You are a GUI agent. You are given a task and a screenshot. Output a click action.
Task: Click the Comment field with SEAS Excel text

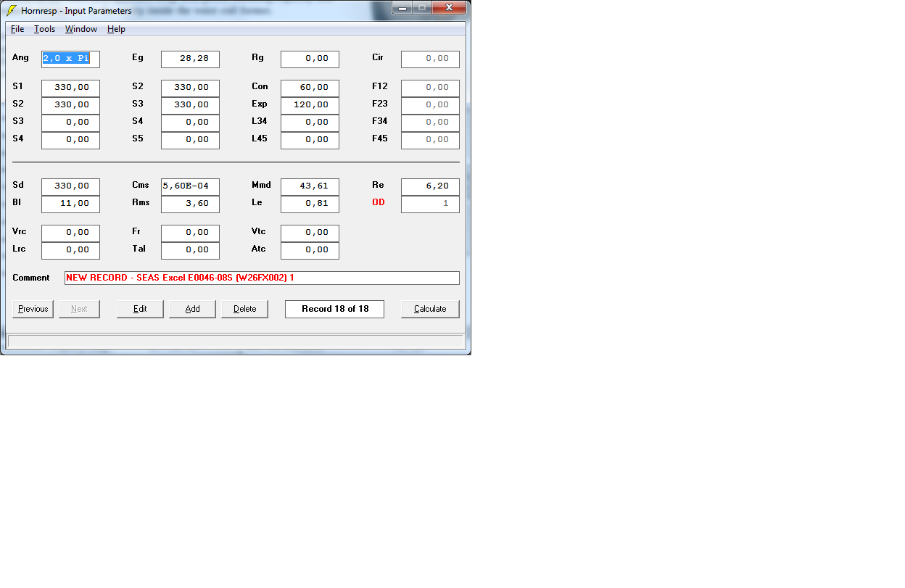262,278
